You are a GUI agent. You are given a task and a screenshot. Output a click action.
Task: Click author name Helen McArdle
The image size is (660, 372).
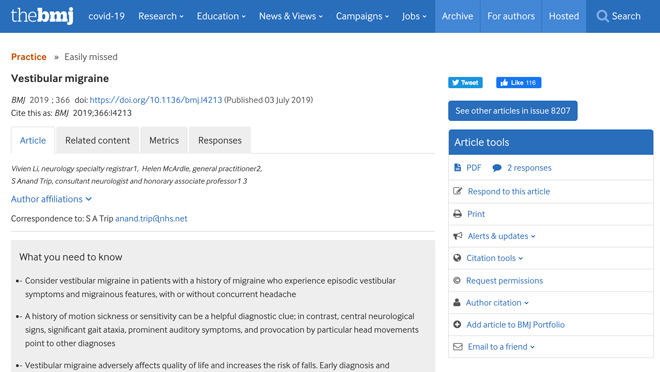click(x=166, y=168)
